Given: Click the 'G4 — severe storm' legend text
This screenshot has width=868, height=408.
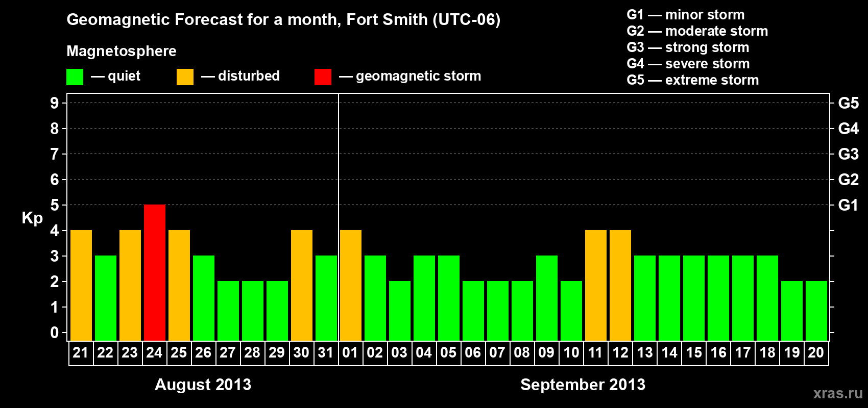Looking at the screenshot, I should click(x=688, y=64).
